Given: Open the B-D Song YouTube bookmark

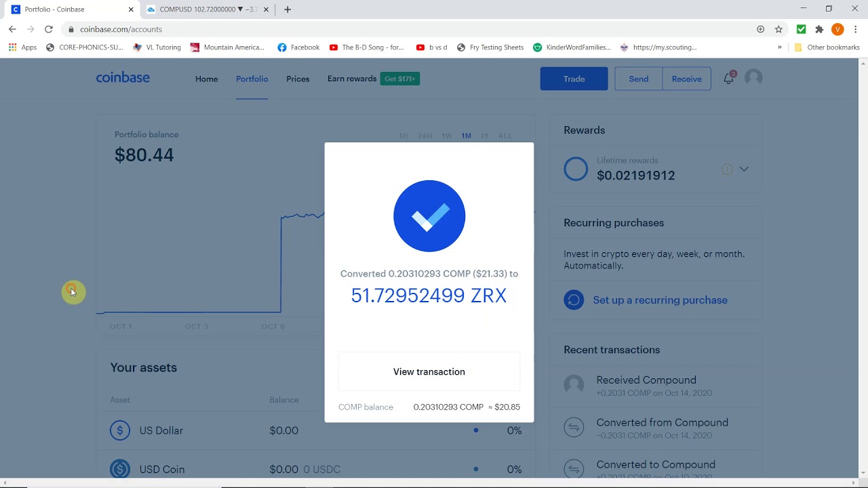Looking at the screenshot, I should [366, 47].
